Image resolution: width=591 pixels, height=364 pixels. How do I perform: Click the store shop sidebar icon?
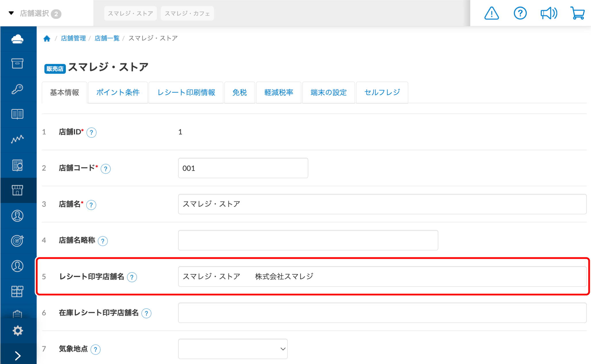(18, 190)
